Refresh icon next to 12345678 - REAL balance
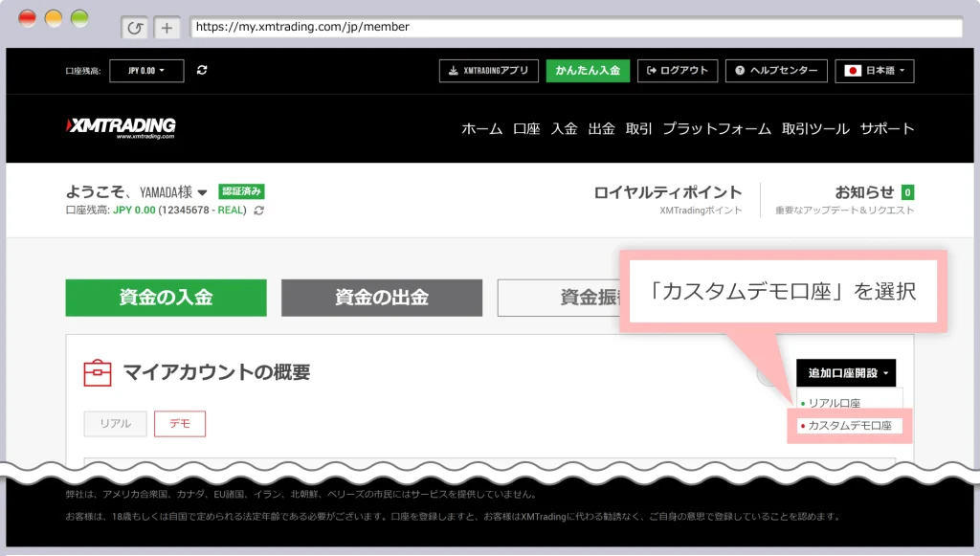 point(258,211)
